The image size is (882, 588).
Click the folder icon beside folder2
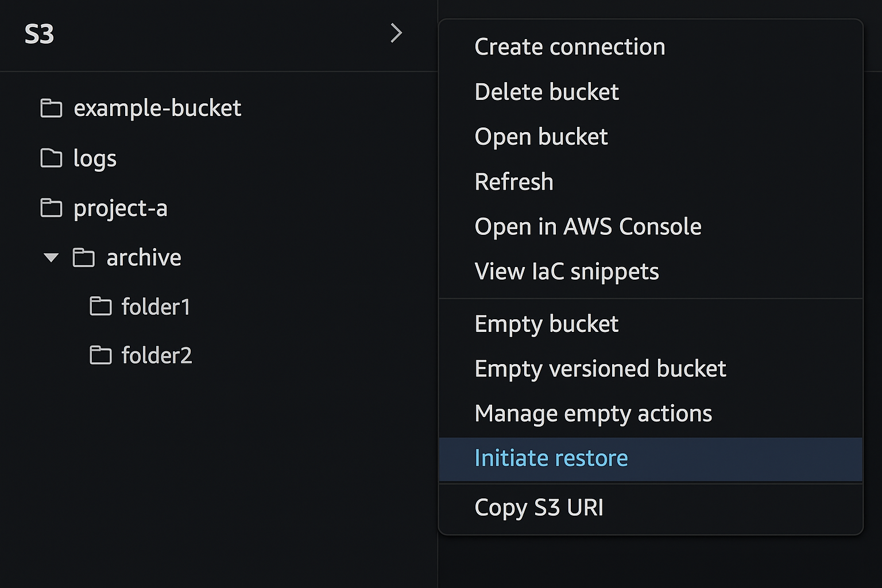pyautogui.click(x=101, y=355)
